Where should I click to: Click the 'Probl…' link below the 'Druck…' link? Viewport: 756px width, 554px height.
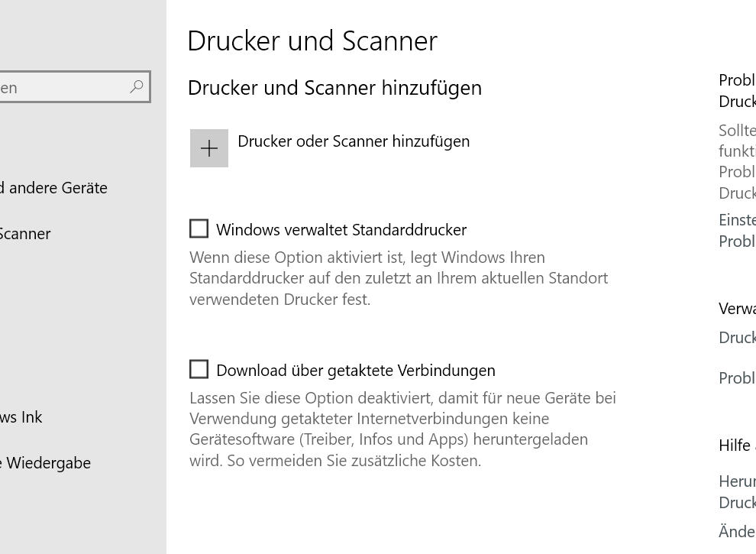point(738,378)
